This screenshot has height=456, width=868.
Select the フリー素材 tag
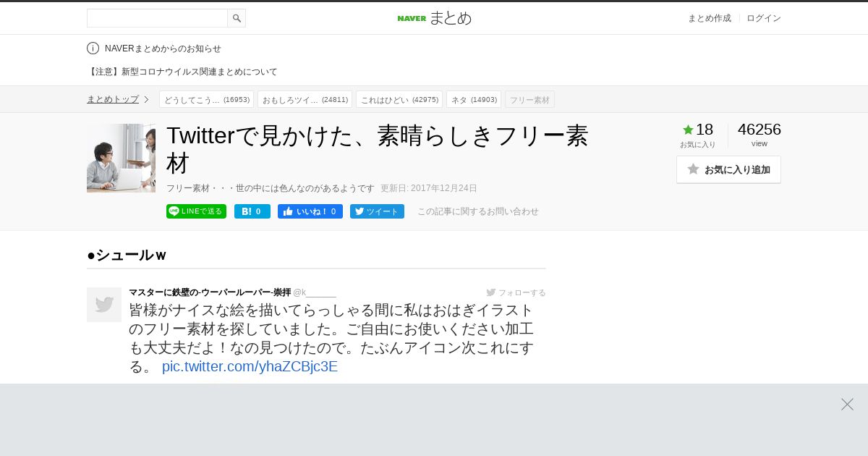point(529,99)
